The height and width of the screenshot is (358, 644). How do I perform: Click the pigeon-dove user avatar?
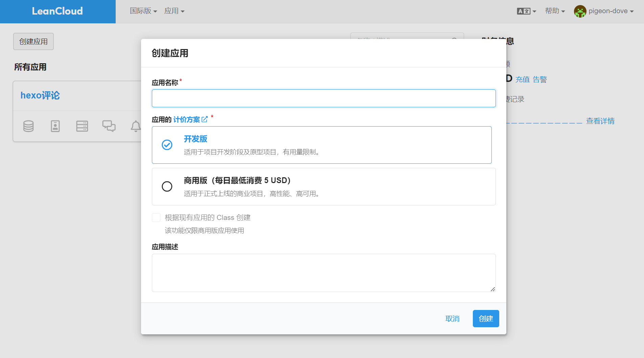(x=580, y=11)
